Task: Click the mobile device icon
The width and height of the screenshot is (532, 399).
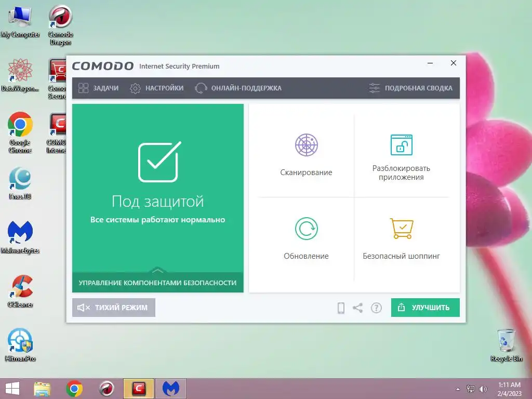Action: pos(341,308)
